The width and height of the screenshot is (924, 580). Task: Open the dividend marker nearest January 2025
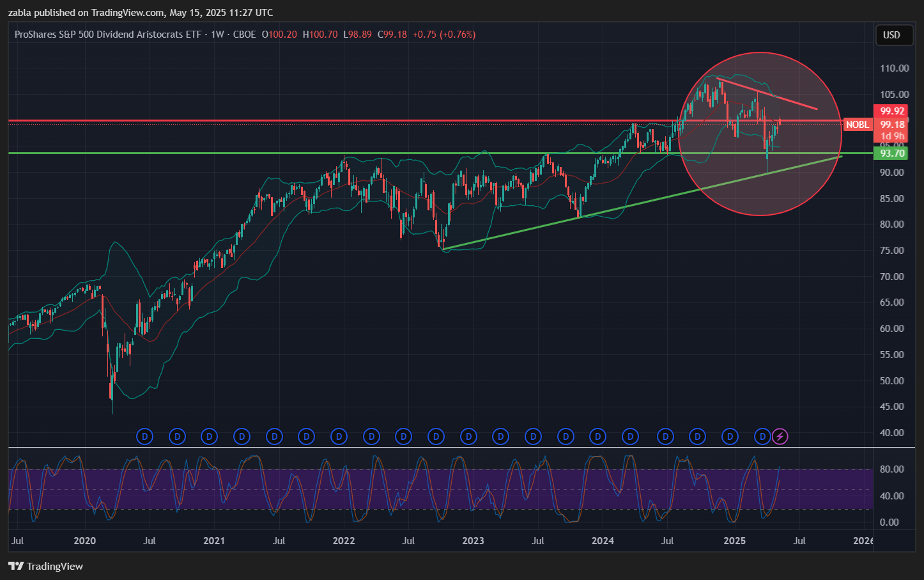click(730, 437)
